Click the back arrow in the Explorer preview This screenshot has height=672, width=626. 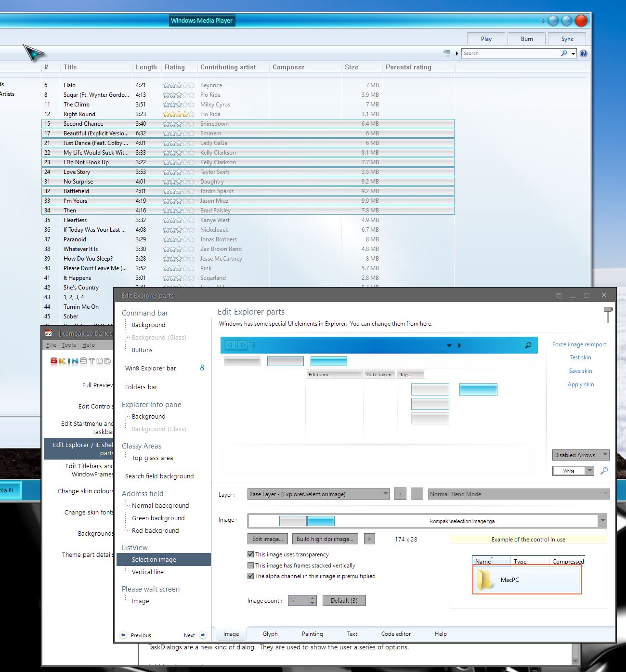(x=230, y=345)
